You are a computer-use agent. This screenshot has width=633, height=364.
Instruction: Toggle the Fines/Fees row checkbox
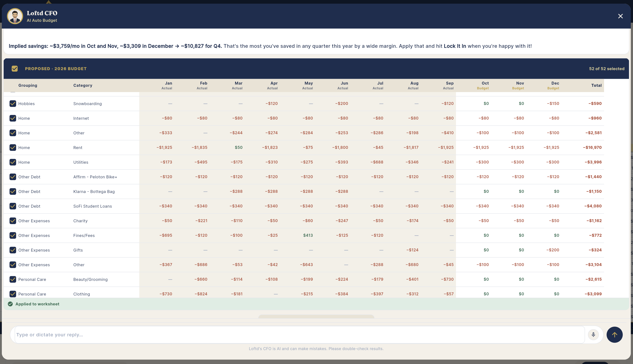coord(13,235)
